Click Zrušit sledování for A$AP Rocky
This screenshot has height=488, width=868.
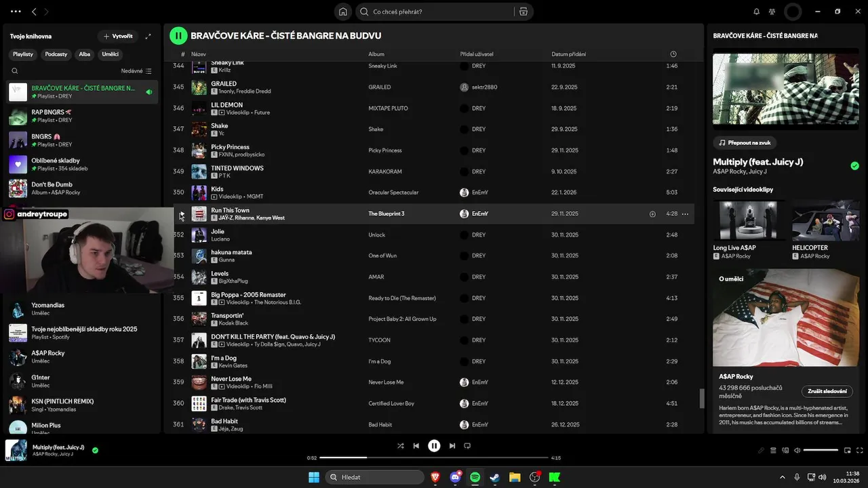827,391
